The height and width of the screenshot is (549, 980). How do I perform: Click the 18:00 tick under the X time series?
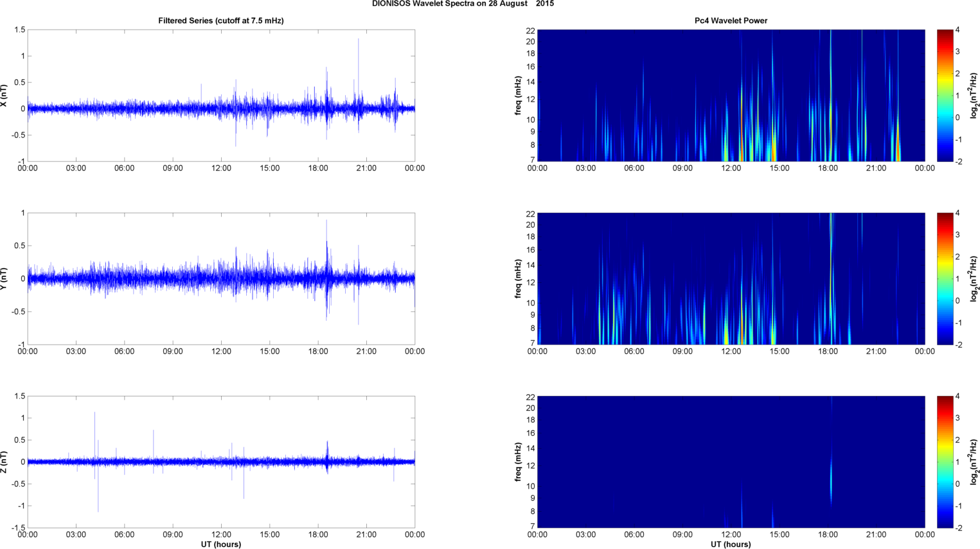pos(318,168)
